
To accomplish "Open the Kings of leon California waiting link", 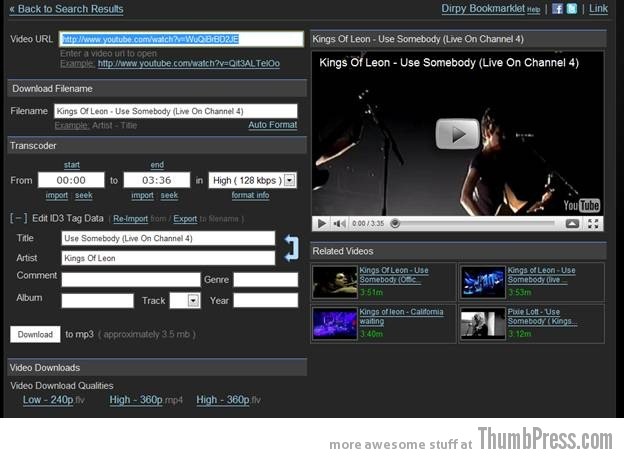I will point(401,316).
